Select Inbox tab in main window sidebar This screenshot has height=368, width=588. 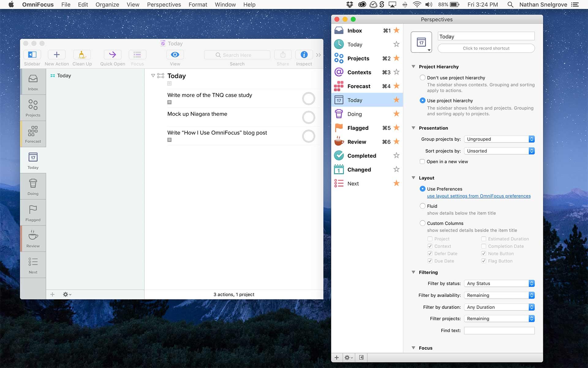click(x=33, y=82)
